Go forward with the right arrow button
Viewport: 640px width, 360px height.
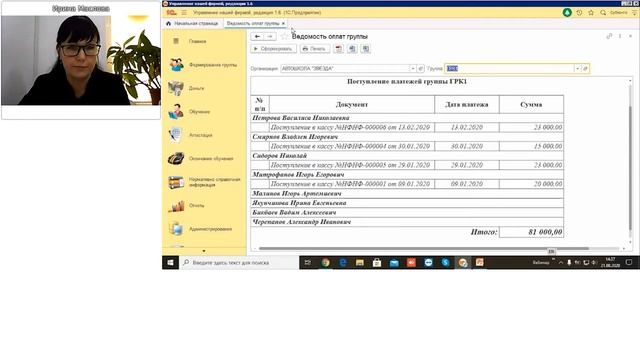(270, 36)
